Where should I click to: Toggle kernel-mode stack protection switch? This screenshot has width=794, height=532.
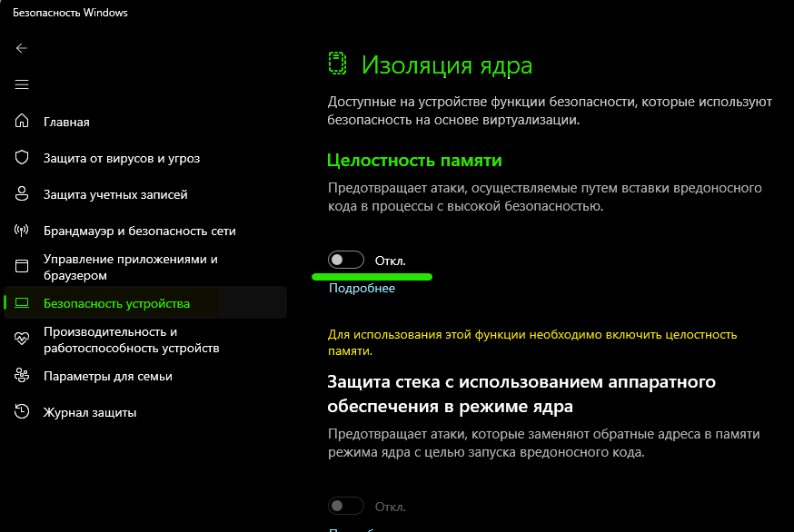pyautogui.click(x=346, y=506)
